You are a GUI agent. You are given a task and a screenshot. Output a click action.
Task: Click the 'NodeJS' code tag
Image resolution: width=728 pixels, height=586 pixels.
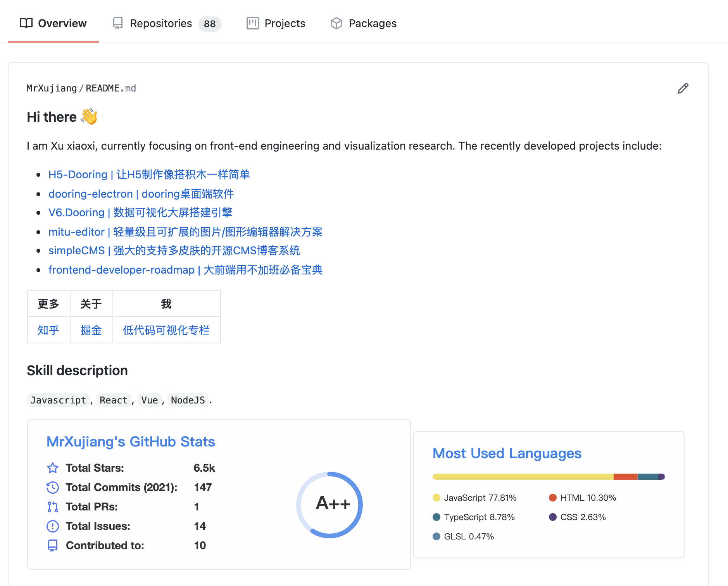point(188,400)
